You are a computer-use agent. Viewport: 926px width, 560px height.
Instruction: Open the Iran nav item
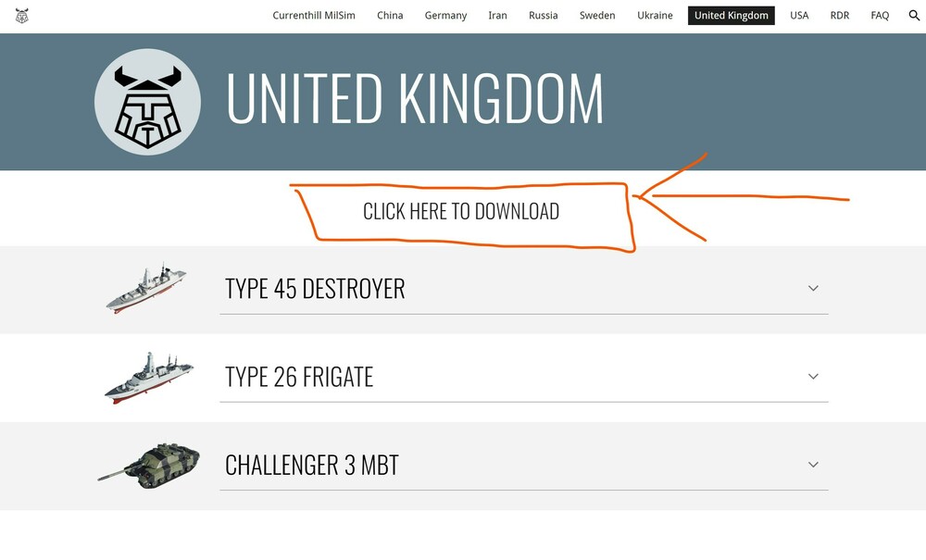pyautogui.click(x=497, y=16)
